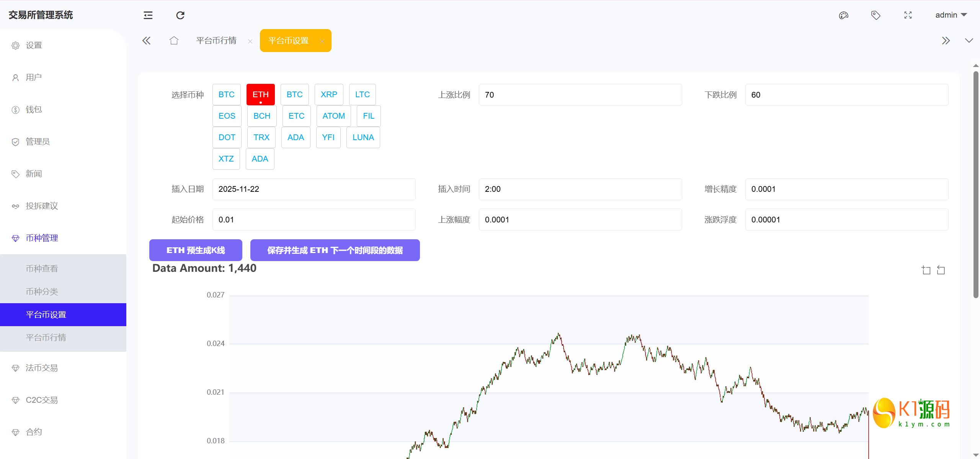Click the wallet icon next to 钱包
This screenshot has height=459, width=980.
(x=15, y=109)
